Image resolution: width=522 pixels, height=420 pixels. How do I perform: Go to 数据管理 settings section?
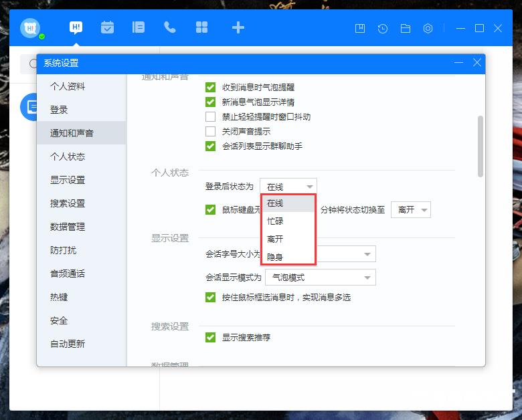pyautogui.click(x=82, y=227)
